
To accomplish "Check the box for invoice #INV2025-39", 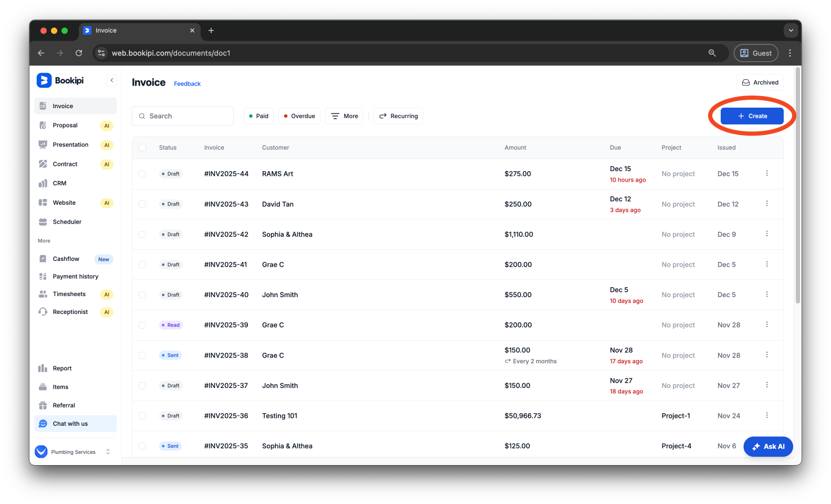I will coord(142,325).
